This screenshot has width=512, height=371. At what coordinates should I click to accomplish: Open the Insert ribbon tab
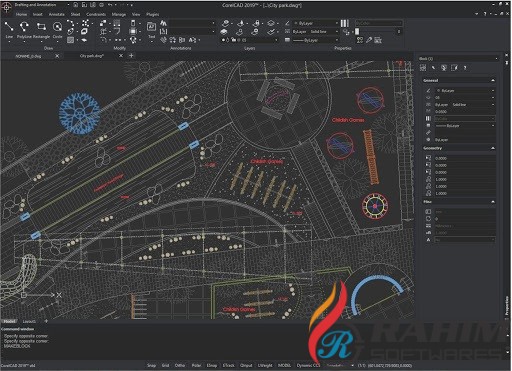[37, 14]
